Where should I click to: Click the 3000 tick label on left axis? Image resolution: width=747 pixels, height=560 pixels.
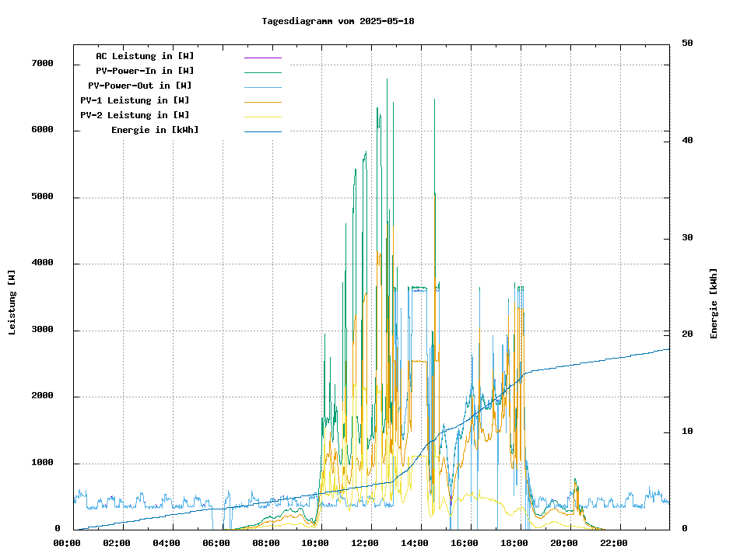(43, 330)
